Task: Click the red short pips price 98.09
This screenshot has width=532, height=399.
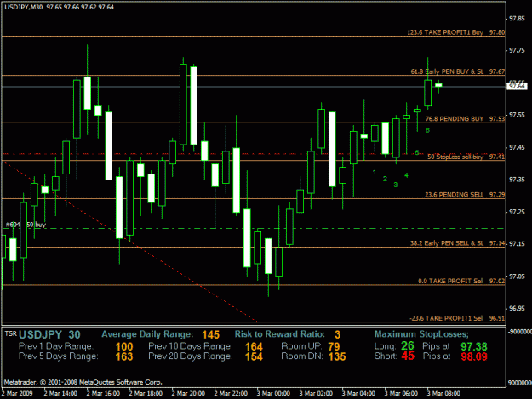Action: click(474, 356)
